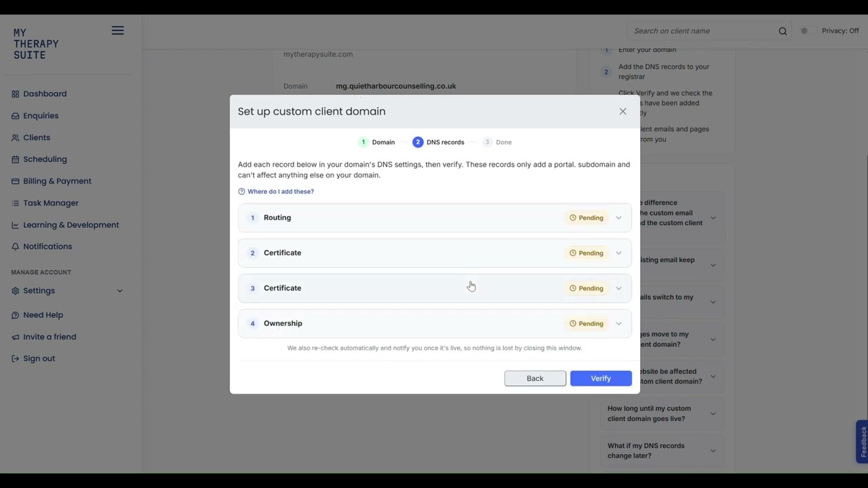Click the Back button
Screen dimensions: 868x488
(535, 378)
